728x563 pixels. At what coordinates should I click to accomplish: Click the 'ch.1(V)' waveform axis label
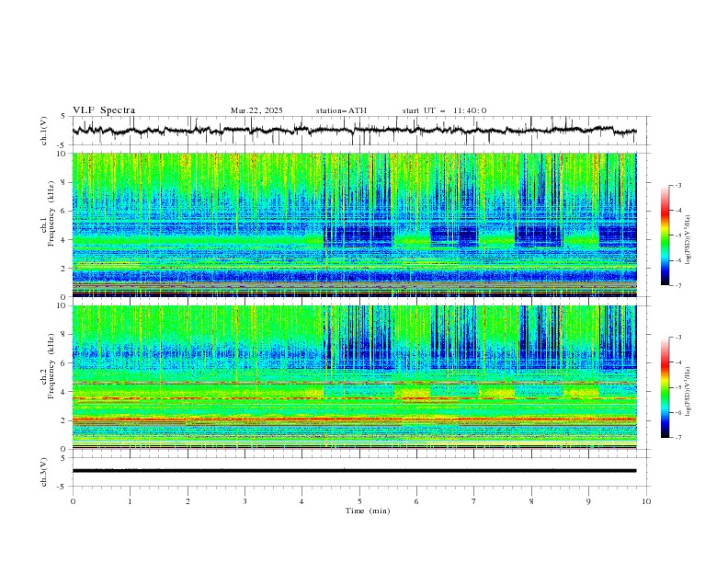(x=44, y=131)
